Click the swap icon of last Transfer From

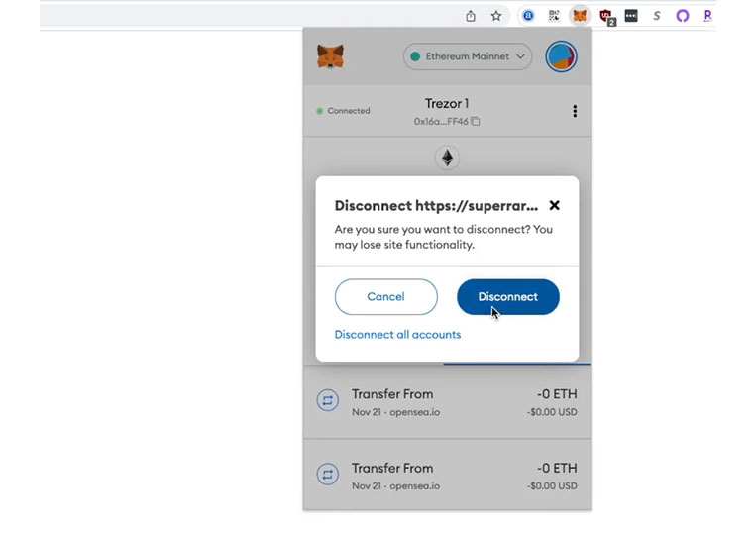coord(327,475)
